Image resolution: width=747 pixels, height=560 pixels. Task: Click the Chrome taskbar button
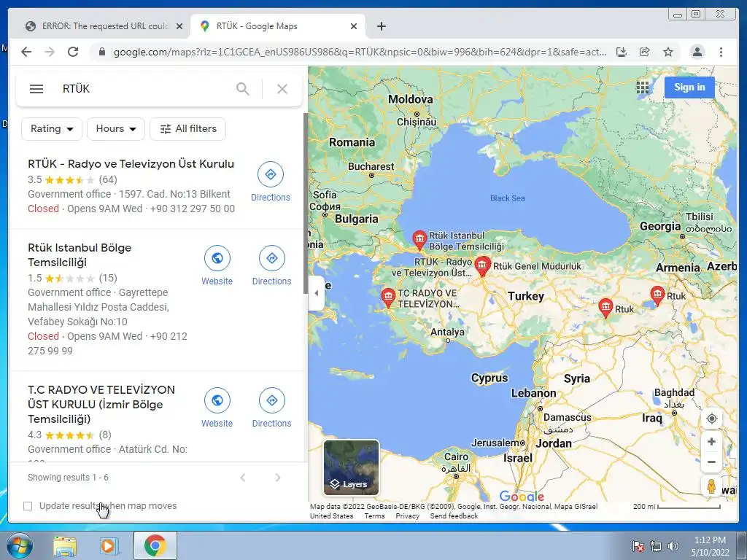(155, 545)
